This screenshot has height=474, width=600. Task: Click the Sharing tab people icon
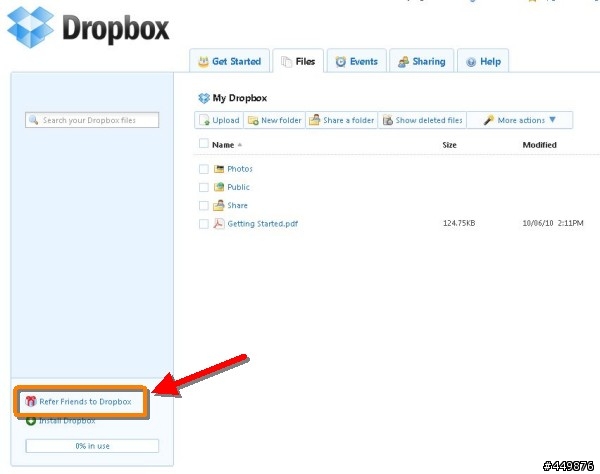(403, 62)
